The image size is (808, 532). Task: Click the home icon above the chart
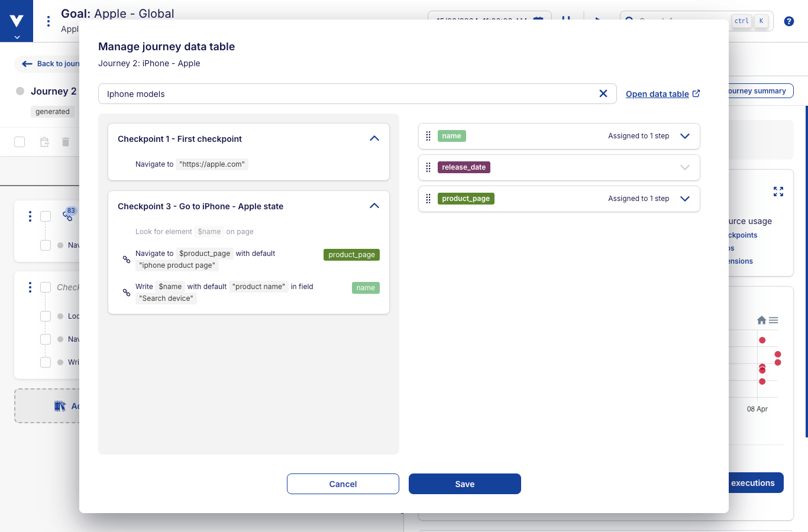click(x=761, y=320)
